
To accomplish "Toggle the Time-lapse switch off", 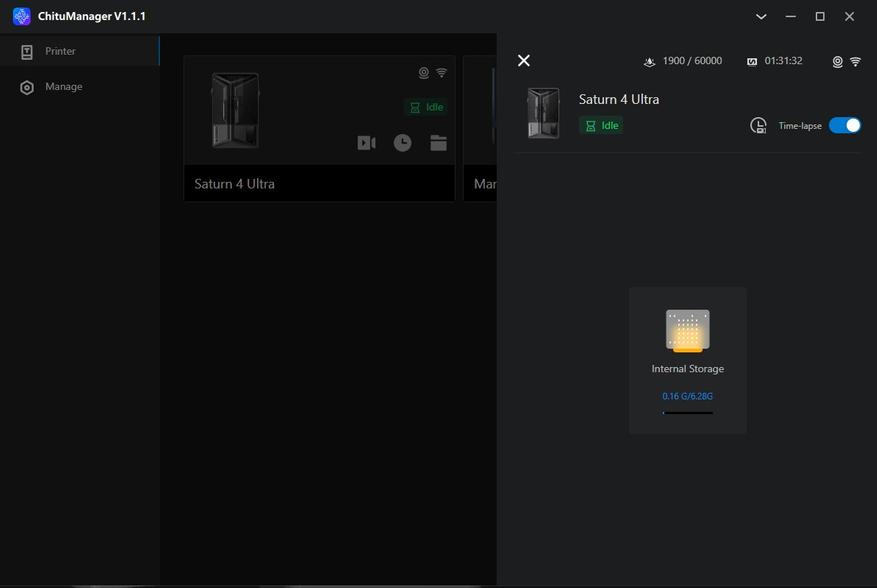I will 845,125.
